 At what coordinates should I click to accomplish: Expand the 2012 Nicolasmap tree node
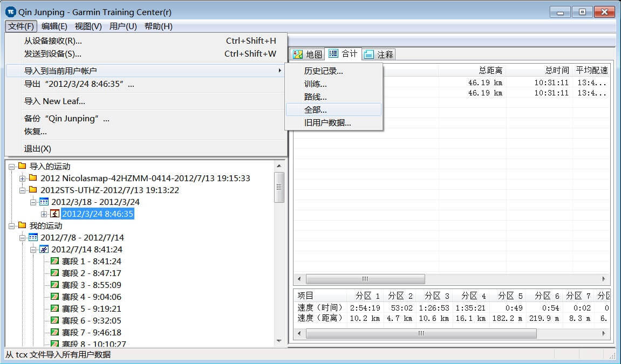(23, 178)
